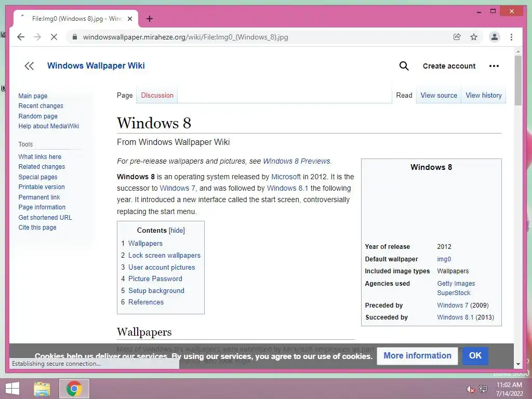Open the Printable version link

point(42,187)
